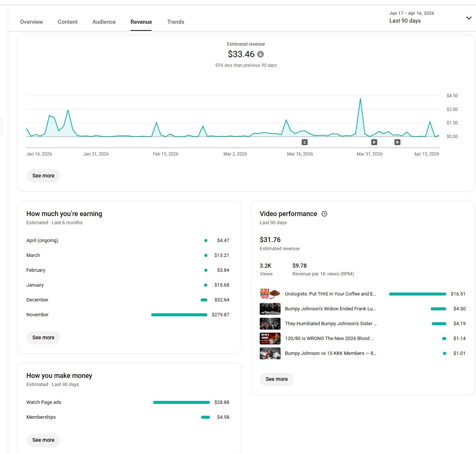Open the Urologists coffee video thumbnail
Image resolution: width=476 pixels, height=454 pixels.
[x=270, y=294]
